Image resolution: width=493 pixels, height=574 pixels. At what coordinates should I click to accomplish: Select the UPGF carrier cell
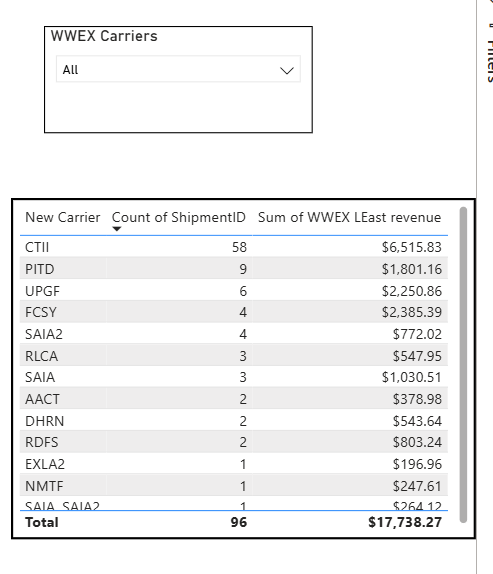pos(42,291)
